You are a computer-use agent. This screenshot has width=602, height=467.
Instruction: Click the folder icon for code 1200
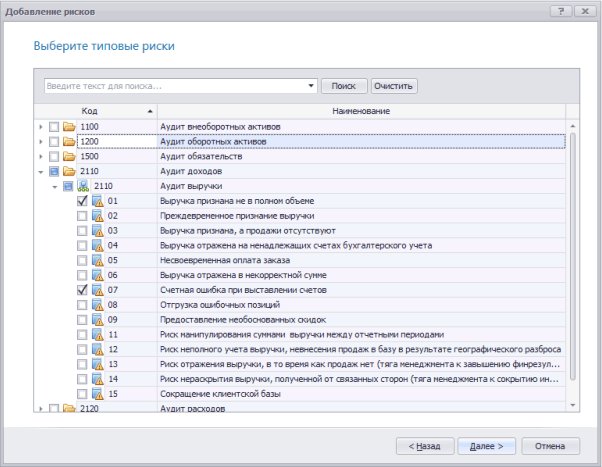(69, 141)
